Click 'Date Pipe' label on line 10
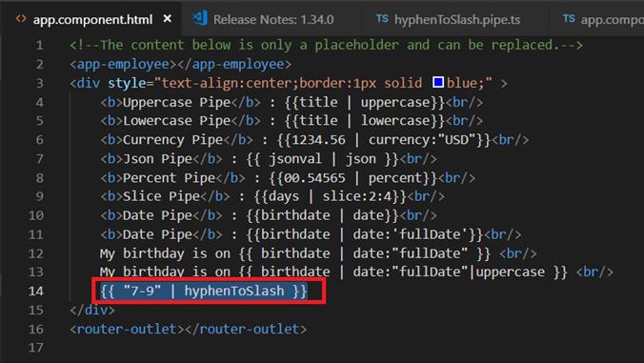Viewport: 644px width, 363px height. [157, 215]
